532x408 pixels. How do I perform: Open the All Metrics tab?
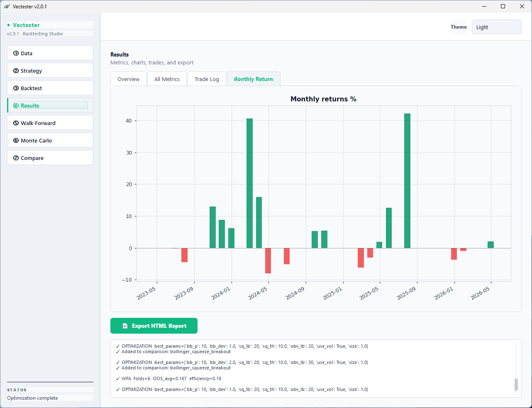click(x=167, y=79)
